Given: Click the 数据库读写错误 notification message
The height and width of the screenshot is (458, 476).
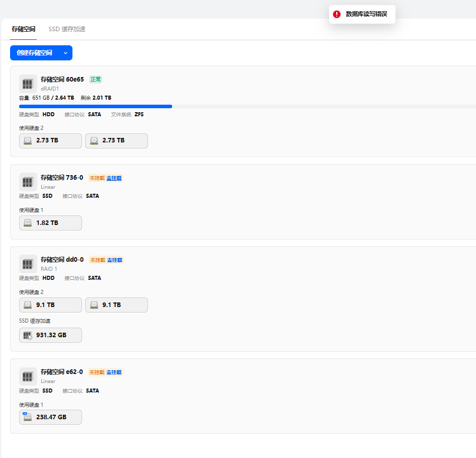Looking at the screenshot, I should 366,14.
